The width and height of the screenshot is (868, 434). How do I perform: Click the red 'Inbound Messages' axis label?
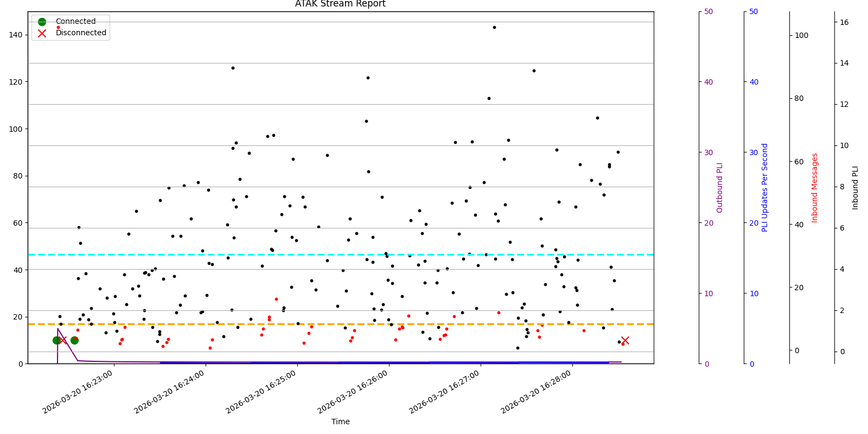point(814,188)
